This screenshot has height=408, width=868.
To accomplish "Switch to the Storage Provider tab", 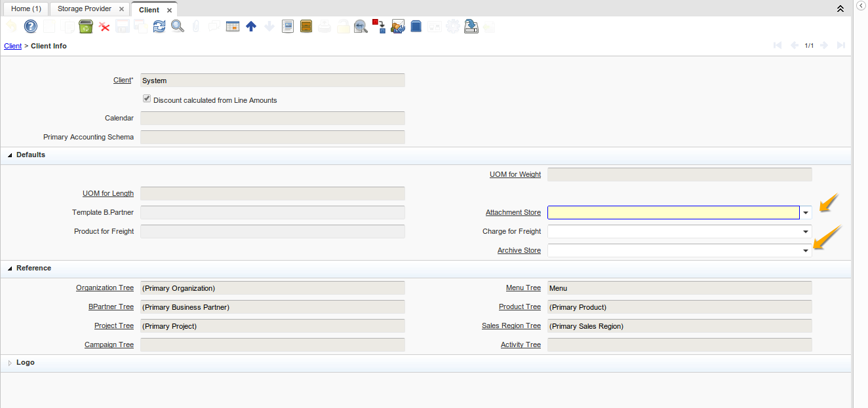I will click(x=85, y=9).
